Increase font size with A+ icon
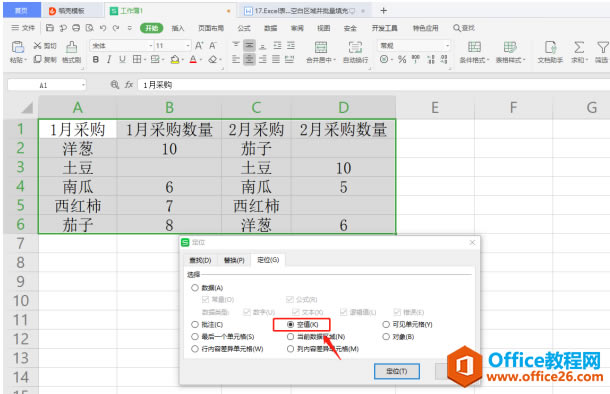610x394 pixels. pyautogui.click(x=199, y=46)
